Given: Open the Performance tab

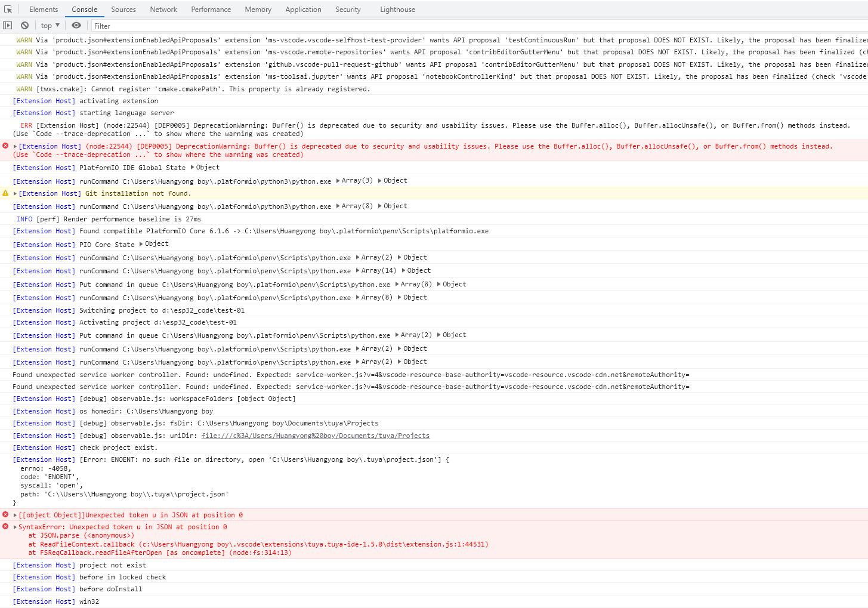Looking at the screenshot, I should 211,10.
